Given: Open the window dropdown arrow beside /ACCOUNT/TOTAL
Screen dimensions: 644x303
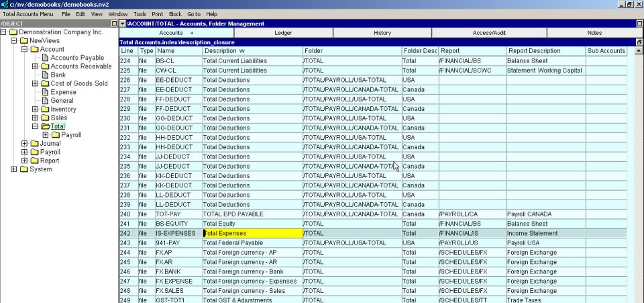Looking at the screenshot, I should [x=122, y=24].
